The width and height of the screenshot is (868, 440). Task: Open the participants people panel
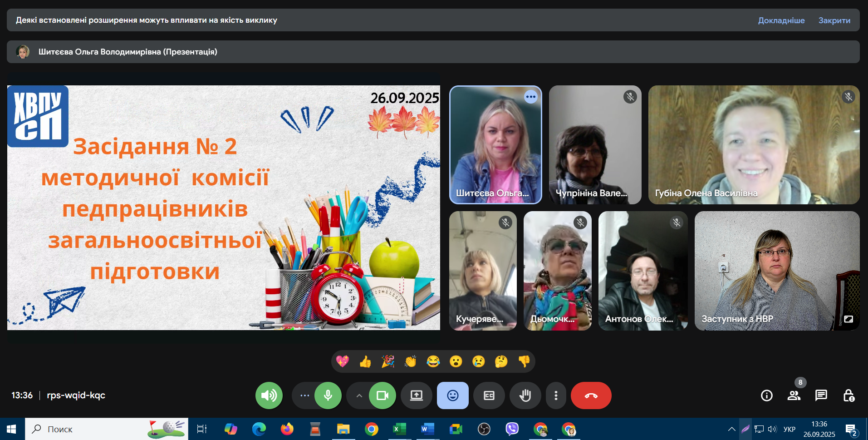tap(794, 396)
